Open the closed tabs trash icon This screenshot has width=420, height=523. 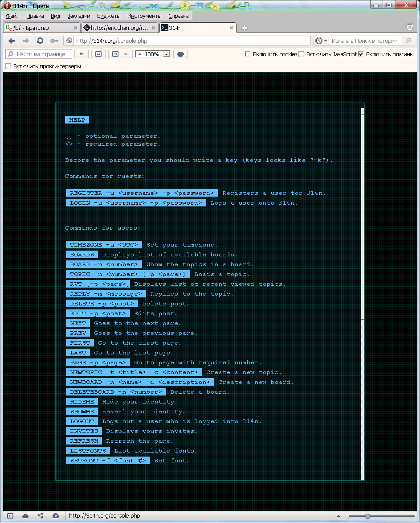coord(410,27)
